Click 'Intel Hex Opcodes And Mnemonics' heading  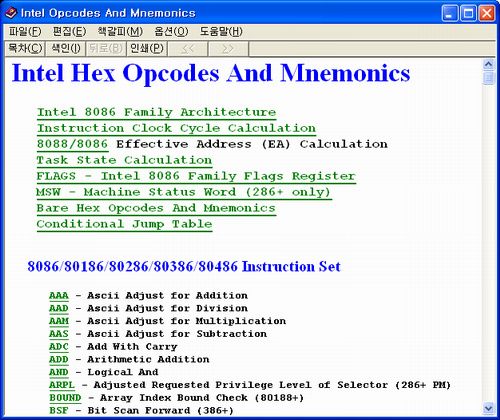[211, 73]
